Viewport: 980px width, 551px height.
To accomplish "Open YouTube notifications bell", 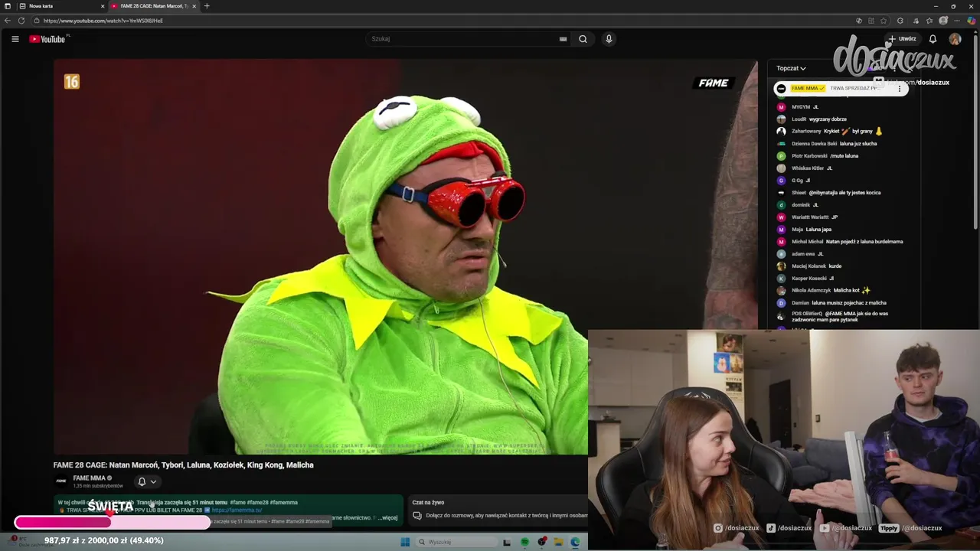I will [933, 39].
